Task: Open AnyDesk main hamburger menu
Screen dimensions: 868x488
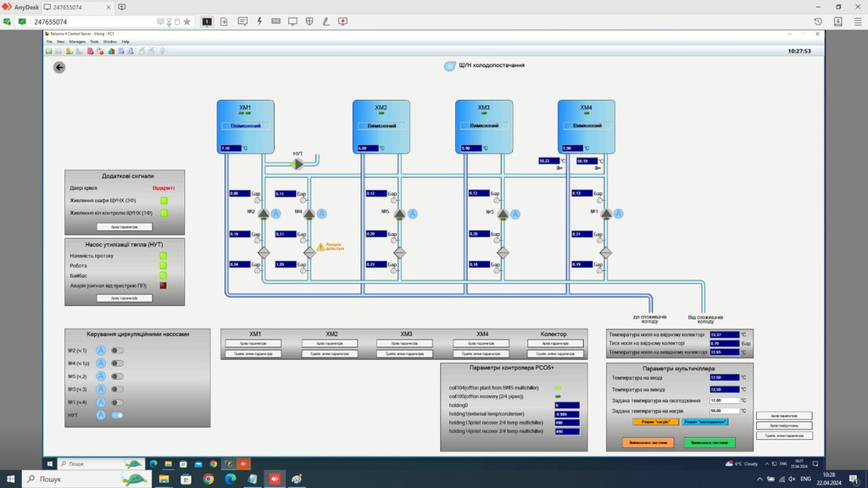Action: pos(858,21)
